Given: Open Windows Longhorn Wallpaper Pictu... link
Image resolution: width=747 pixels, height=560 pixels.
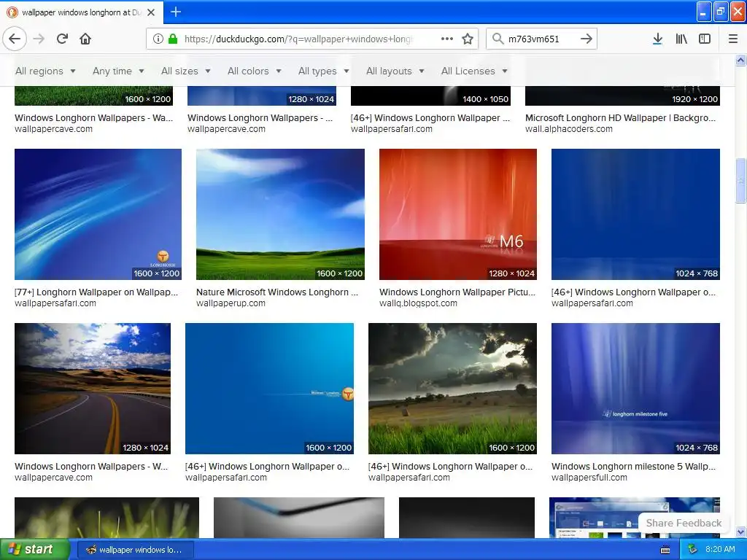Looking at the screenshot, I should tap(457, 292).
